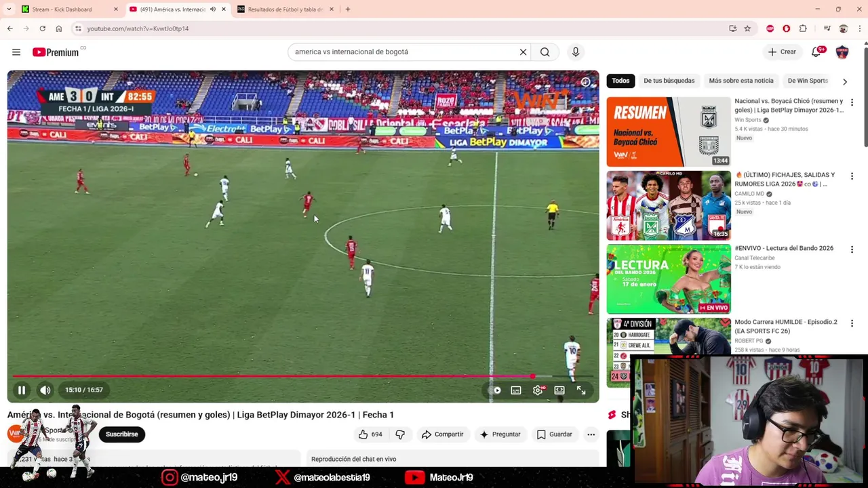Subscribe with the Suscribirse button
Screen dimensions: 868x488
pos(122,434)
